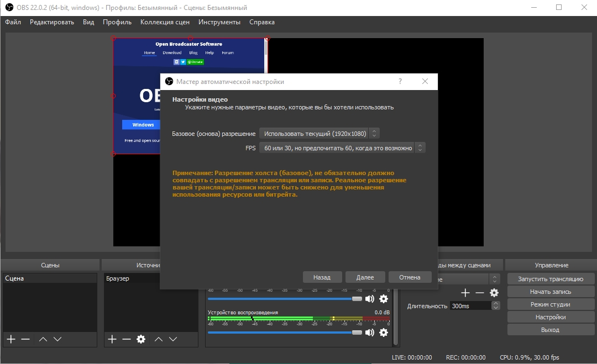The image size is (597, 364).
Task: Click 0.0 dB level of Устройство воспроизведения
Action: coord(382,312)
